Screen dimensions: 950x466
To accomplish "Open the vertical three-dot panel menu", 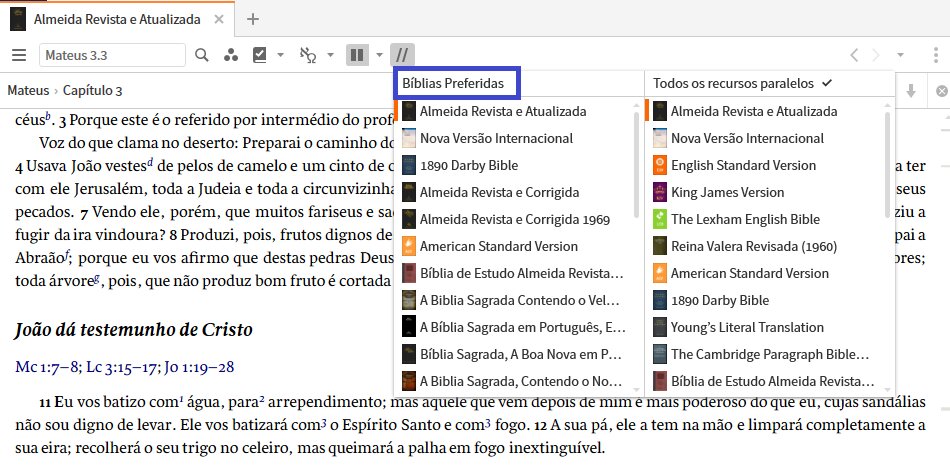I will tap(936, 55).
